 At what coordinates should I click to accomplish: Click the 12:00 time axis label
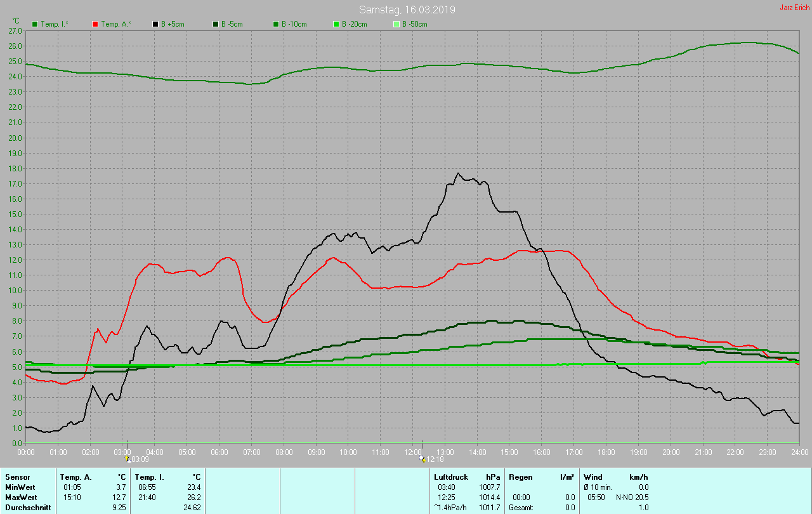(412, 452)
